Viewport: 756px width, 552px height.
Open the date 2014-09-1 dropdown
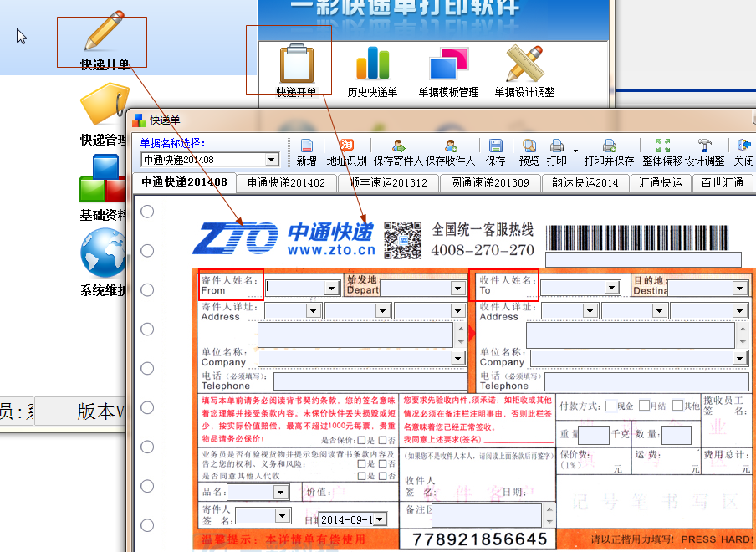(x=381, y=519)
